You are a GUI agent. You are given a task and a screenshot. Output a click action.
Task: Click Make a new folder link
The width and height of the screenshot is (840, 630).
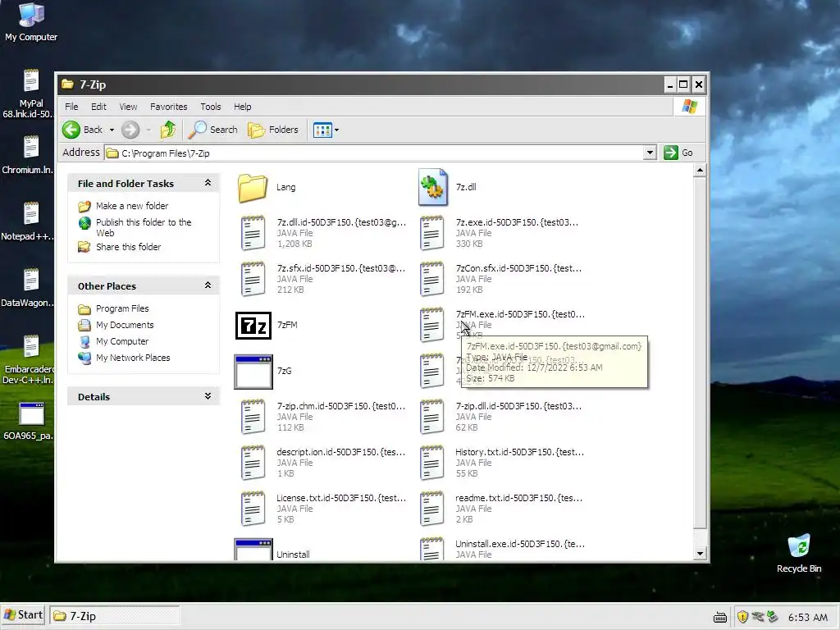[132, 206]
